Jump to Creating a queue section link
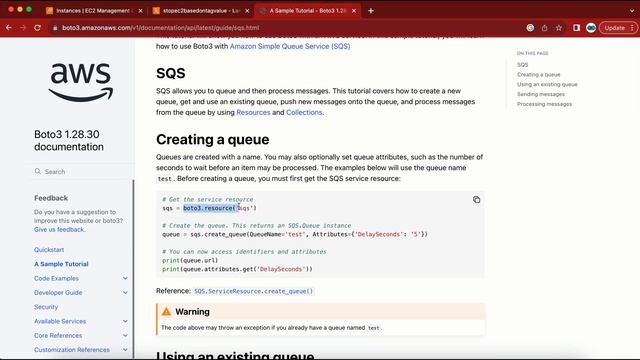 click(x=538, y=74)
